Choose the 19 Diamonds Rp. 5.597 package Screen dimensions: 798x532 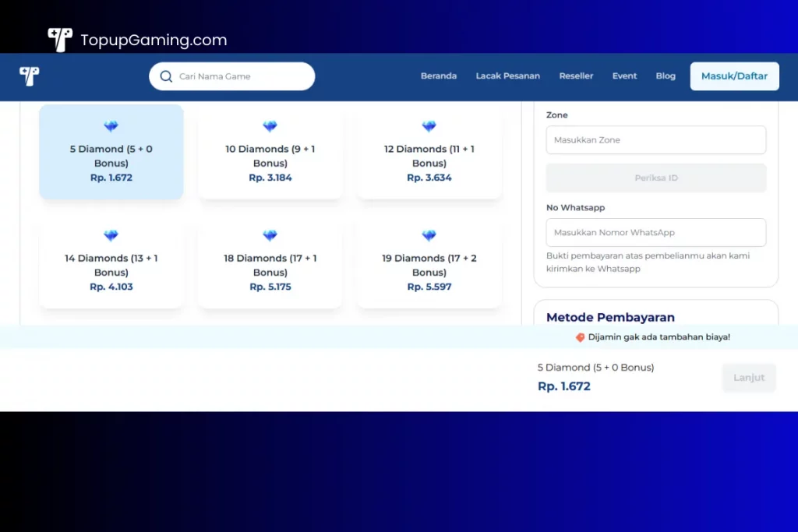[429, 263]
